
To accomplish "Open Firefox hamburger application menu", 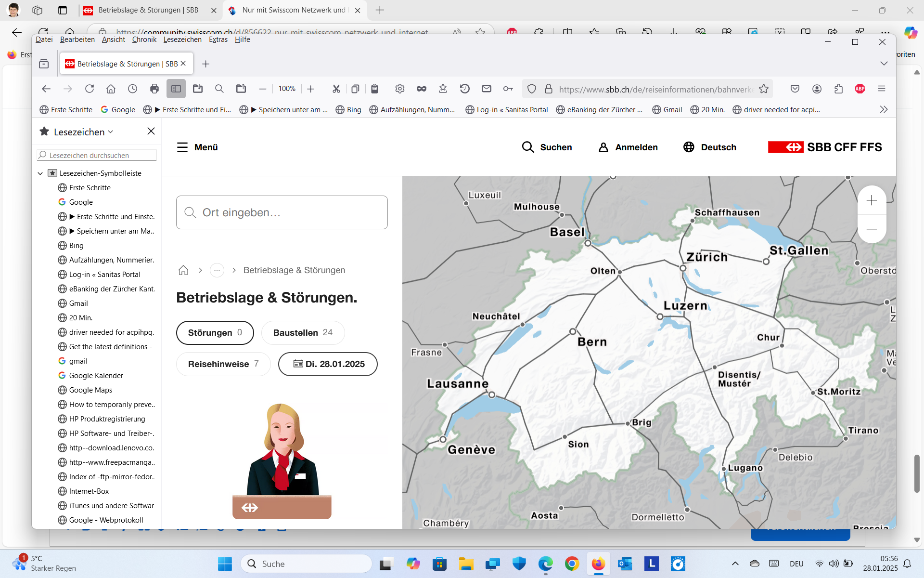I will pos(882,89).
